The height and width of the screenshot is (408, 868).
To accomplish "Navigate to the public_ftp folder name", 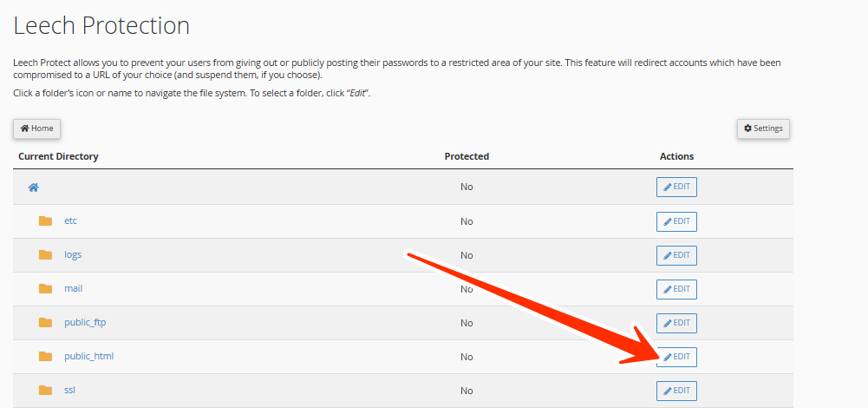I will [85, 323].
